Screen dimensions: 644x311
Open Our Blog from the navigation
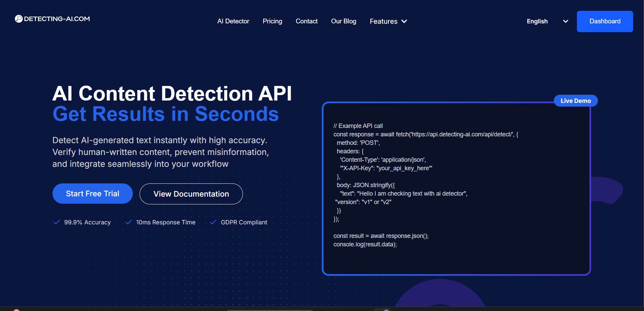click(x=344, y=21)
